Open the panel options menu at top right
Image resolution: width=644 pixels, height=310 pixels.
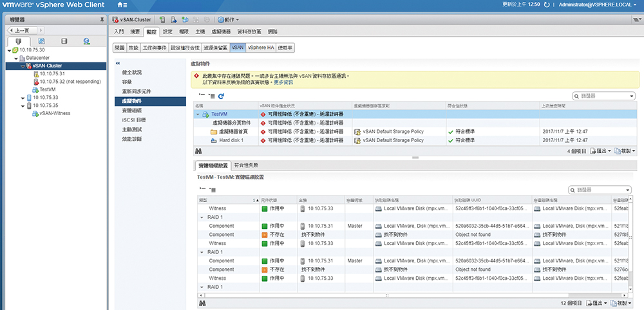pos(637,19)
